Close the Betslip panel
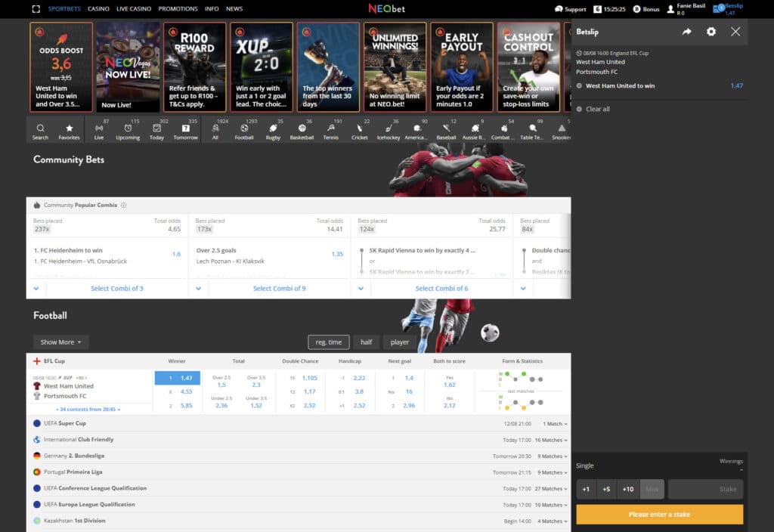 (x=735, y=32)
